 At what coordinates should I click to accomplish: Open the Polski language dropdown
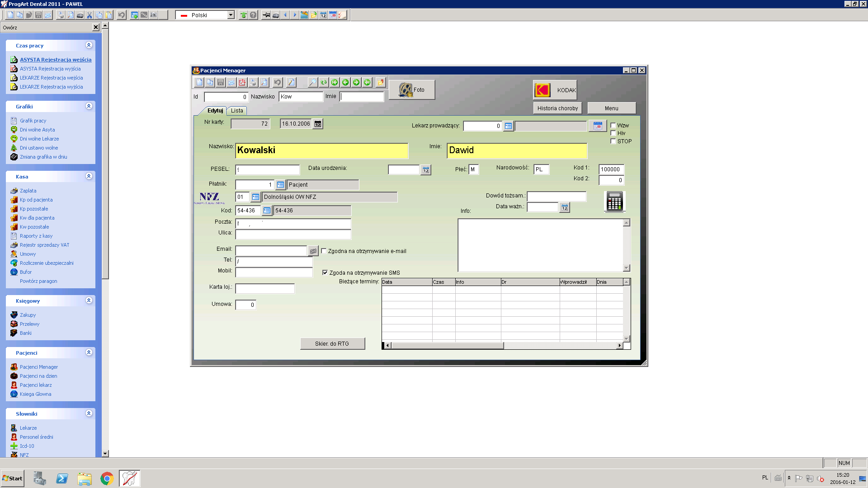pos(231,15)
